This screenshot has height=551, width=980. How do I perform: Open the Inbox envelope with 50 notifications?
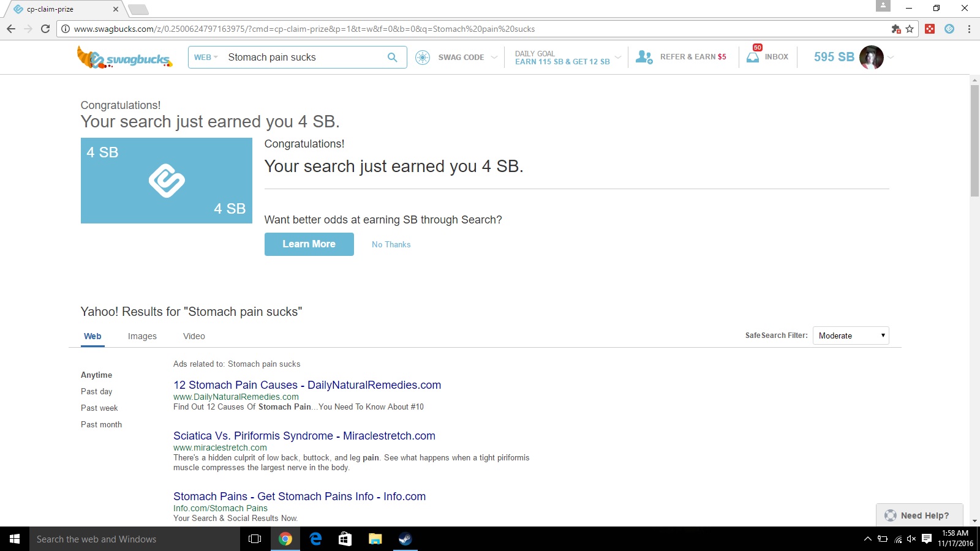(x=753, y=57)
